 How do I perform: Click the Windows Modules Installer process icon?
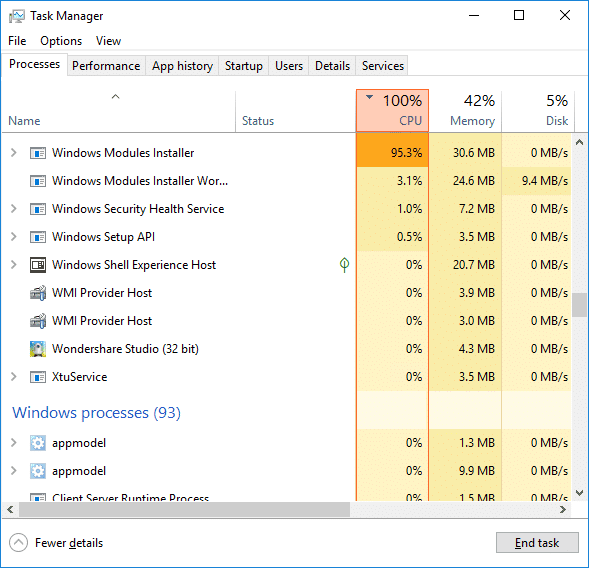[38, 153]
